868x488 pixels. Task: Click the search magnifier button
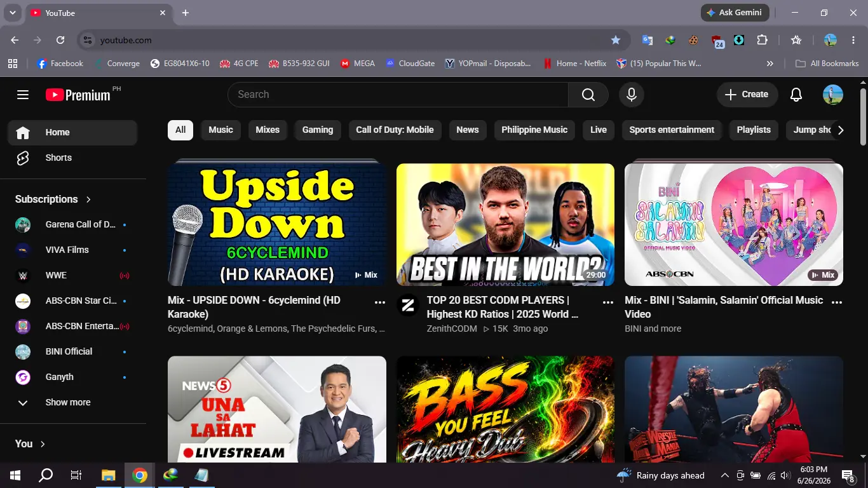pos(588,95)
